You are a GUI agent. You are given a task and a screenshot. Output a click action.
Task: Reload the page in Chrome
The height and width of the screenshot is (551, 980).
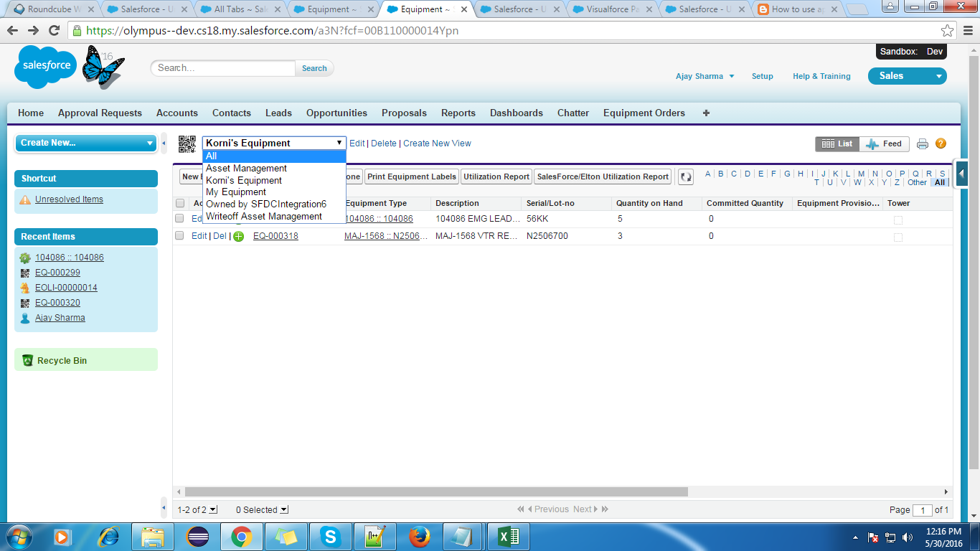[x=54, y=31]
